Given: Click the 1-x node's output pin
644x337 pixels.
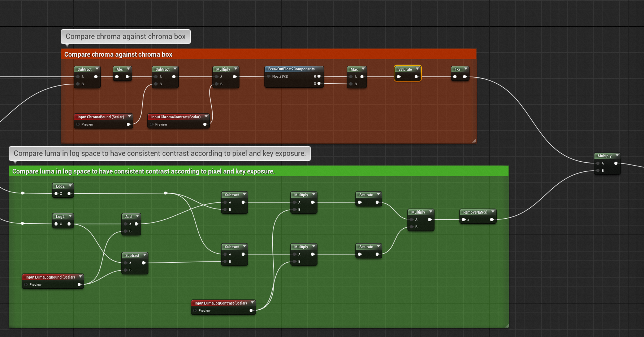Looking at the screenshot, I should click(465, 77).
